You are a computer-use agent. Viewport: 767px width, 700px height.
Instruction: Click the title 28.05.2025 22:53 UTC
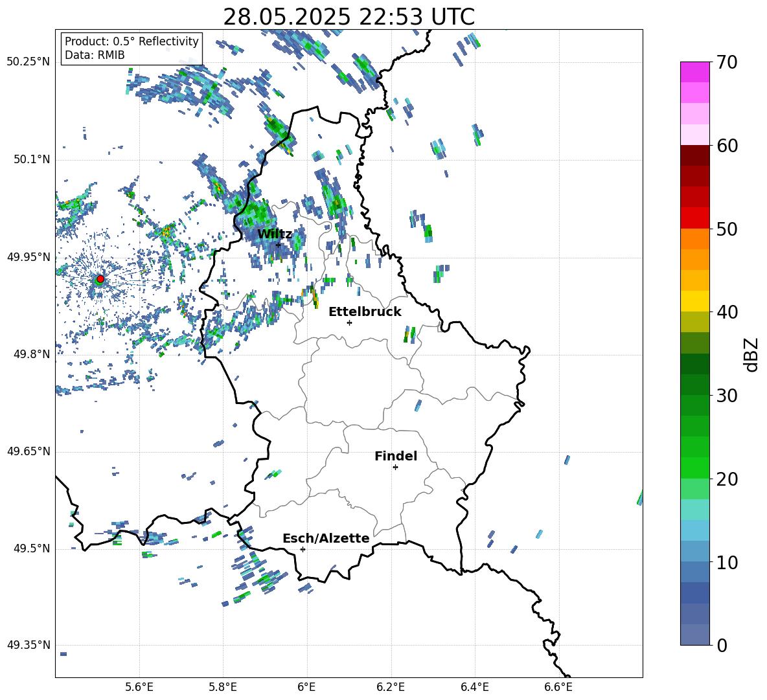tap(349, 17)
